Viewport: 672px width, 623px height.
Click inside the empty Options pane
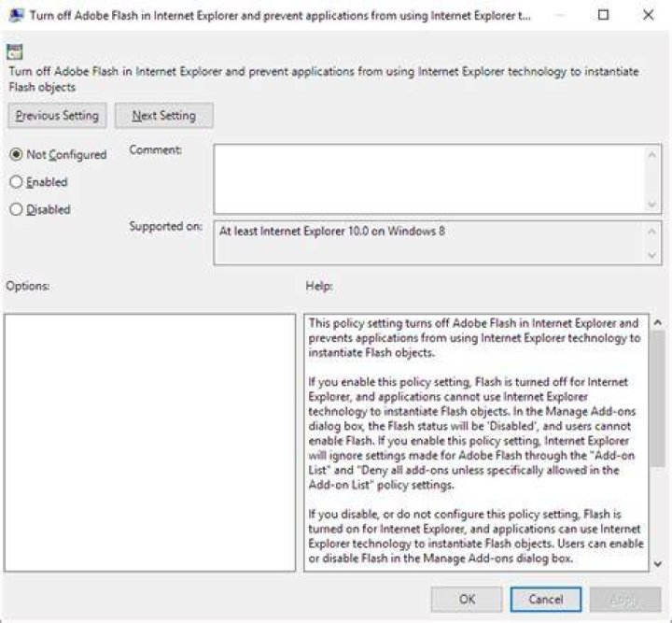point(150,443)
